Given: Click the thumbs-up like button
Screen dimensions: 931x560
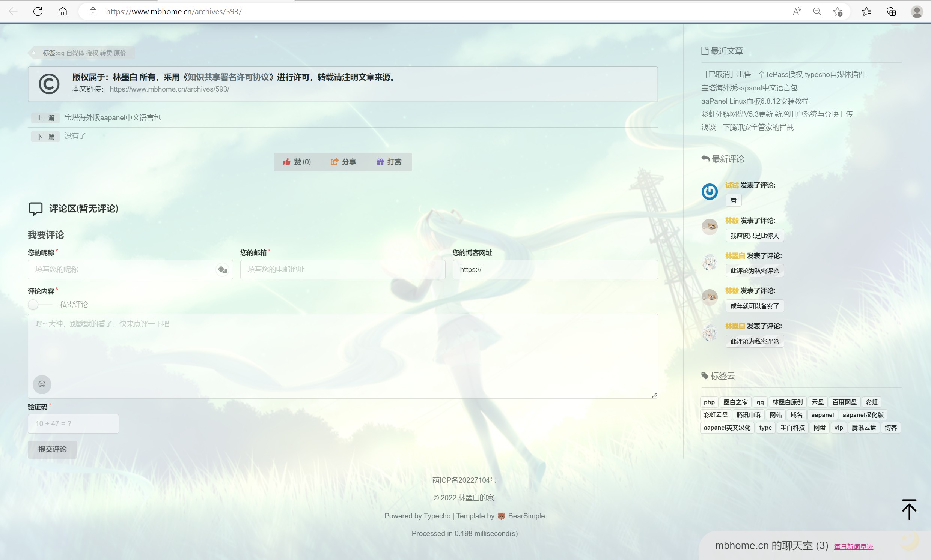Looking at the screenshot, I should pyautogui.click(x=297, y=162).
